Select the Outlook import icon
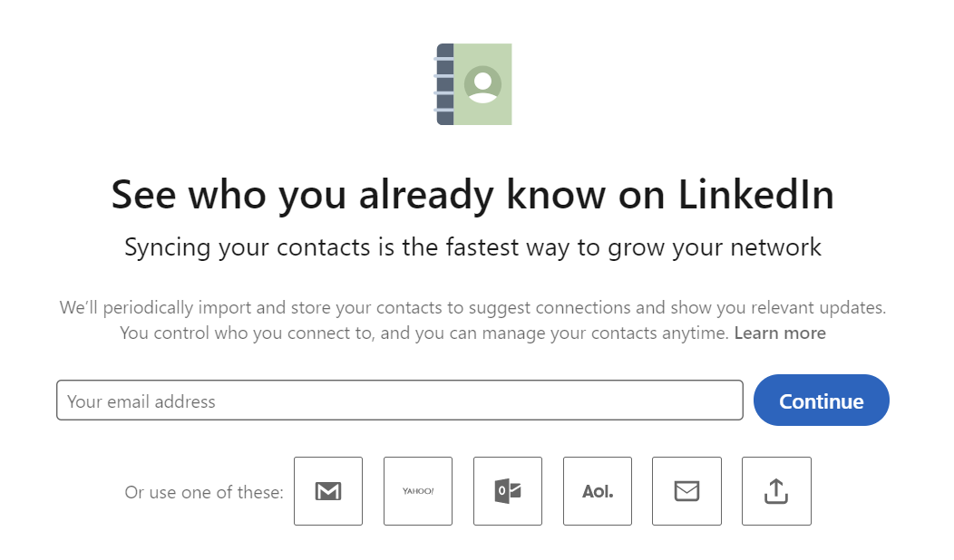This screenshot has height=560, width=954. tap(508, 491)
